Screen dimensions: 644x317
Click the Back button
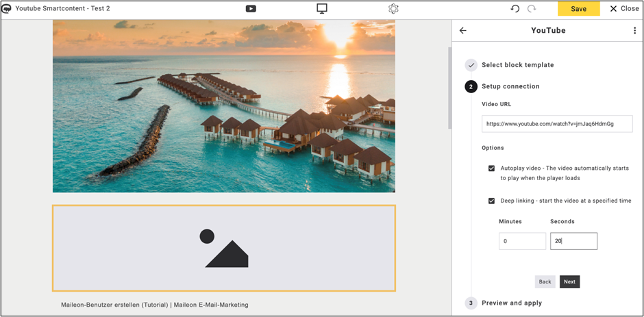tap(545, 281)
